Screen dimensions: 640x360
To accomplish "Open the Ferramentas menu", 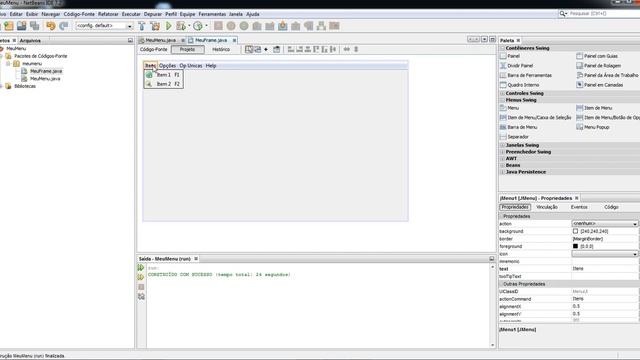I will 212,14.
